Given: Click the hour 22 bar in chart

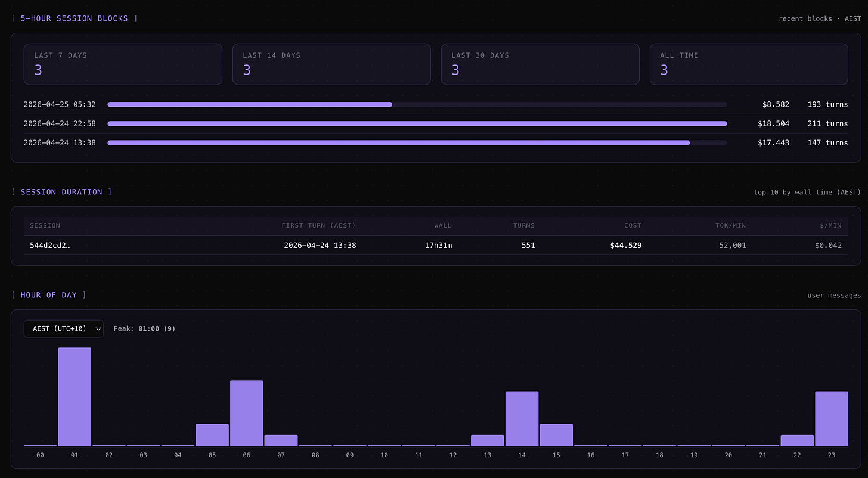Looking at the screenshot, I should click(x=797, y=440).
